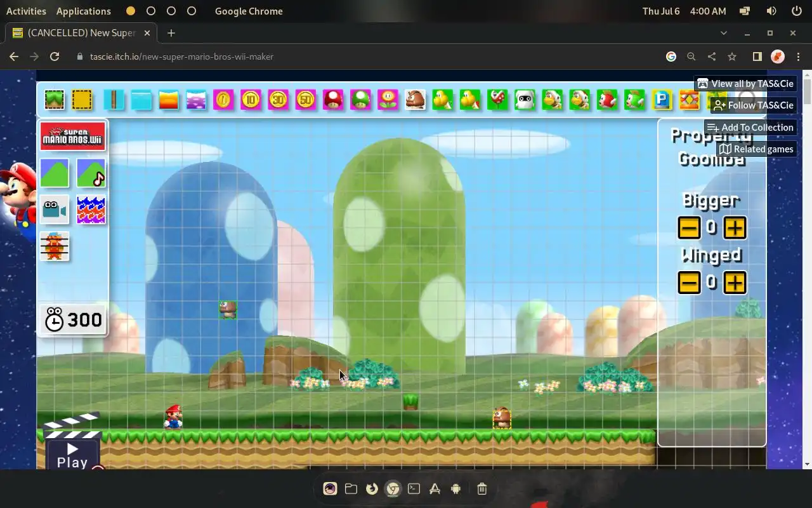Screen dimensions: 812x508
Task: Change the 300 level timer
Action: [x=73, y=320]
